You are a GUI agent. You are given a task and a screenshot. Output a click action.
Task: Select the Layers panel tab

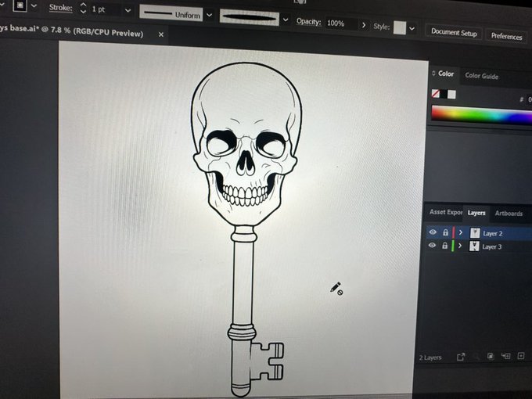tap(476, 213)
